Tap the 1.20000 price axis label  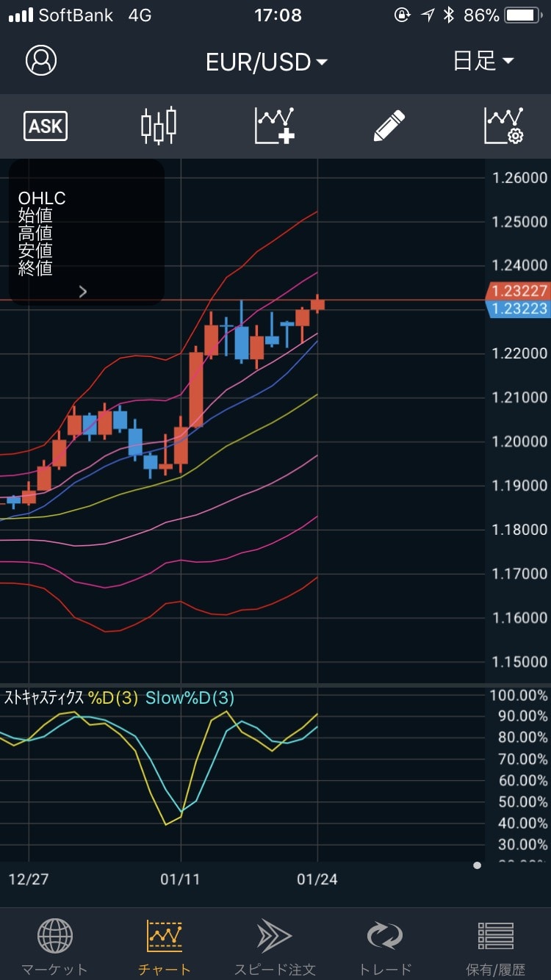pos(520,442)
